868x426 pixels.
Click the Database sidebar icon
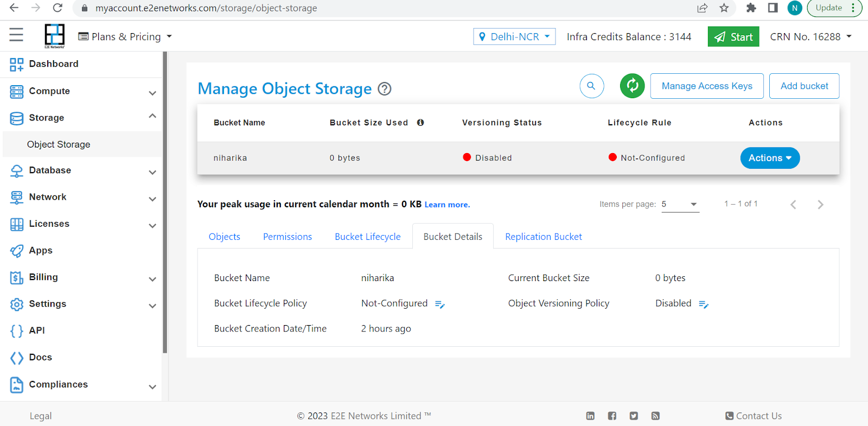click(17, 171)
